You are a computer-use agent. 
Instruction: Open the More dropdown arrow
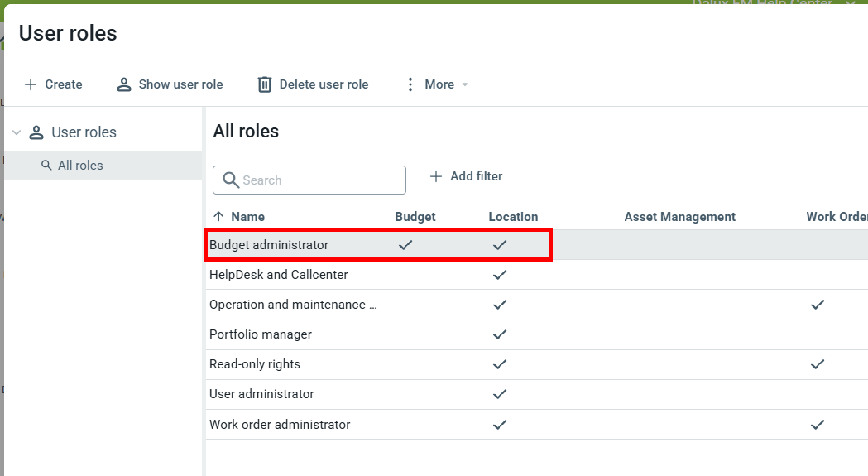pyautogui.click(x=465, y=85)
